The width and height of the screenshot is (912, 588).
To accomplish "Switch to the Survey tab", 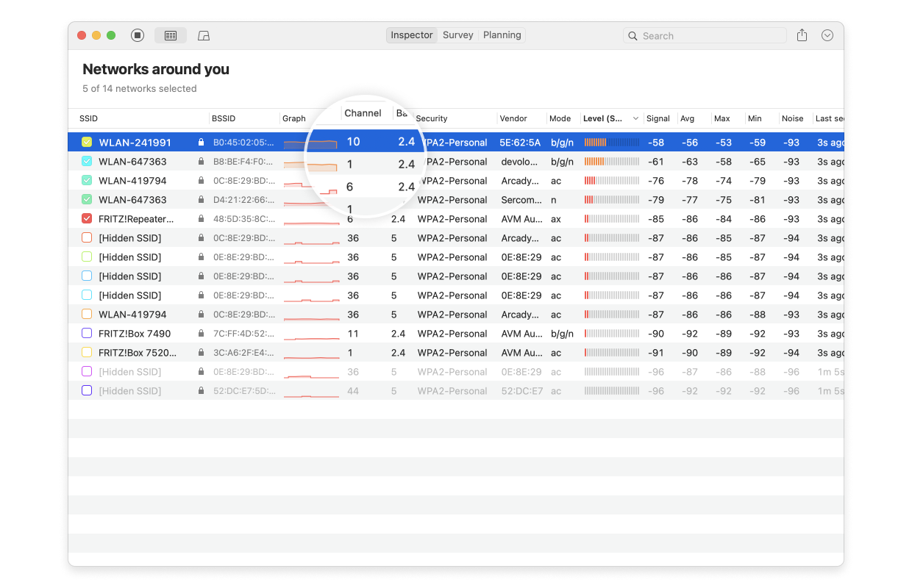I will click(457, 35).
